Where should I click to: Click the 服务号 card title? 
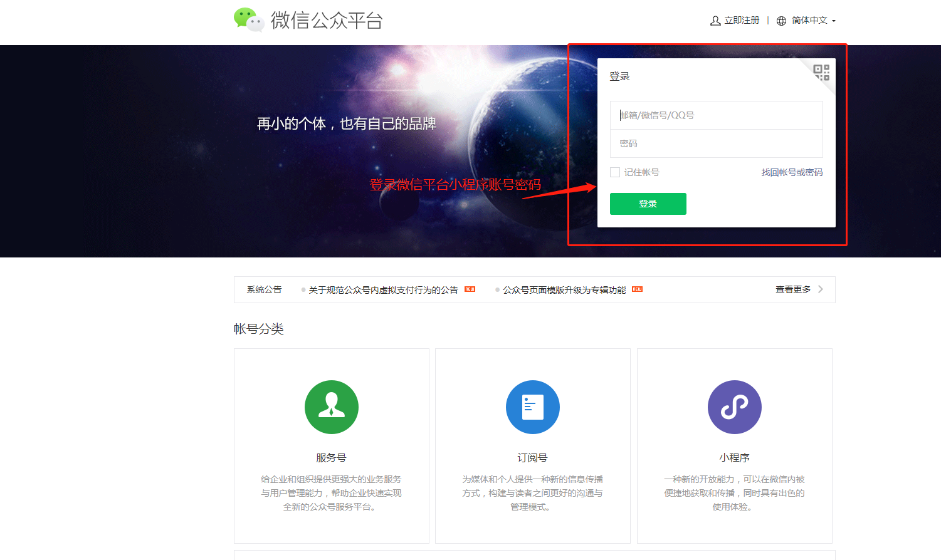[331, 458]
